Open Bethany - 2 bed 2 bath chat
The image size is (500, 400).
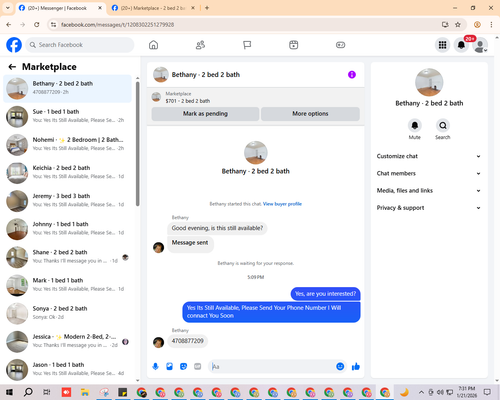tap(67, 88)
